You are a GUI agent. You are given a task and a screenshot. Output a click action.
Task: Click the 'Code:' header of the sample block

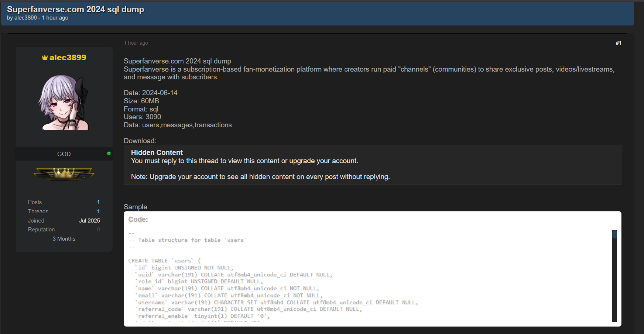pos(138,220)
